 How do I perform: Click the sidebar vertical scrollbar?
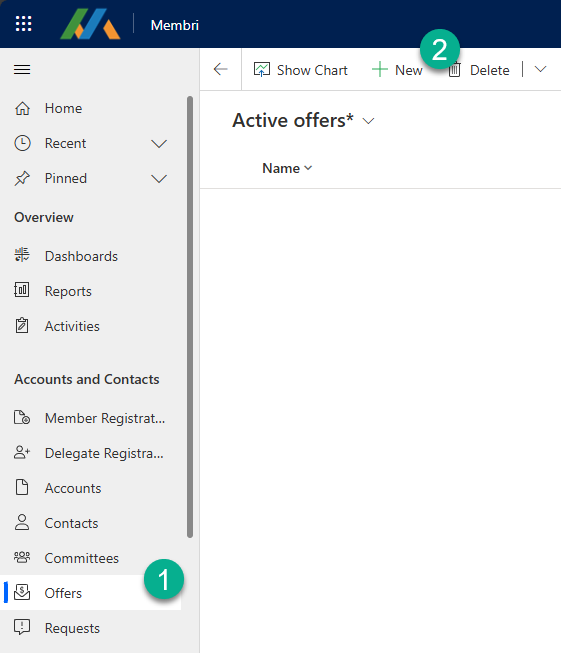click(190, 317)
